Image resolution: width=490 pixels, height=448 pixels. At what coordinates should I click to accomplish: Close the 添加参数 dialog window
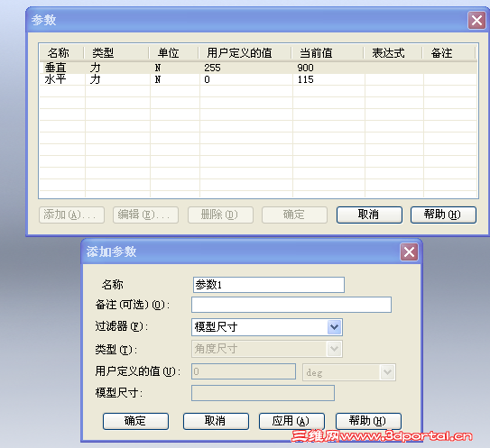pos(409,251)
